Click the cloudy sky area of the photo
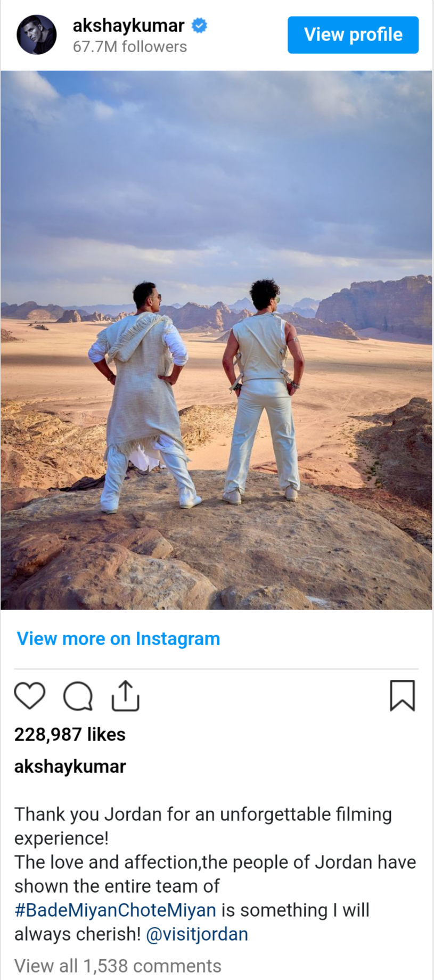Image resolution: width=434 pixels, height=980 pixels. (216, 176)
